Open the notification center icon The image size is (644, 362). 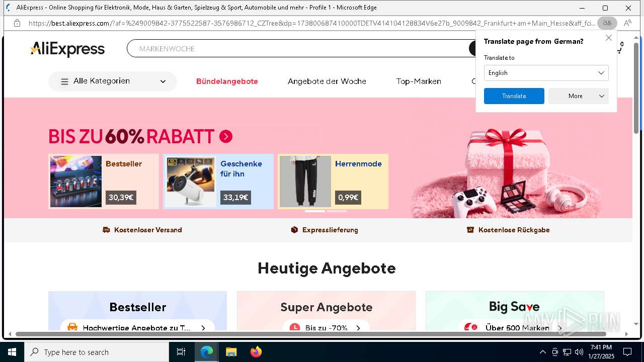coord(627,352)
